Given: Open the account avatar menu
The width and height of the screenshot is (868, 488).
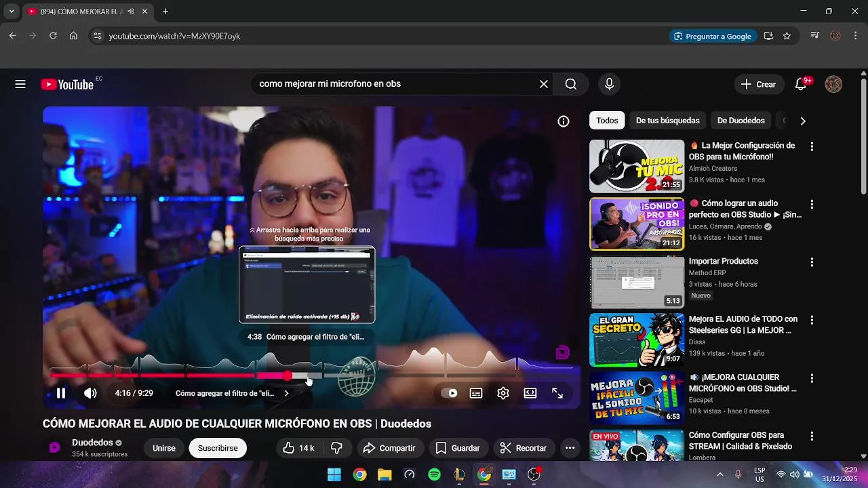Looking at the screenshot, I should [833, 84].
